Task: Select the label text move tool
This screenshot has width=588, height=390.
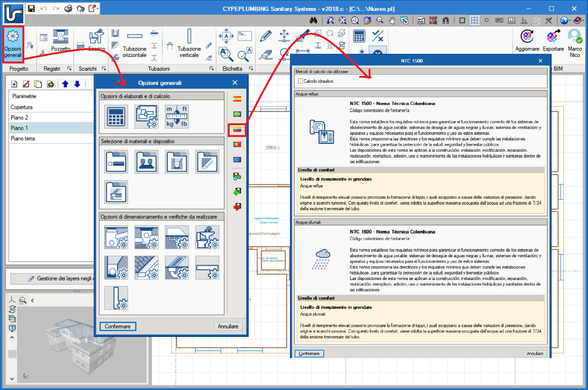Action: point(226,36)
